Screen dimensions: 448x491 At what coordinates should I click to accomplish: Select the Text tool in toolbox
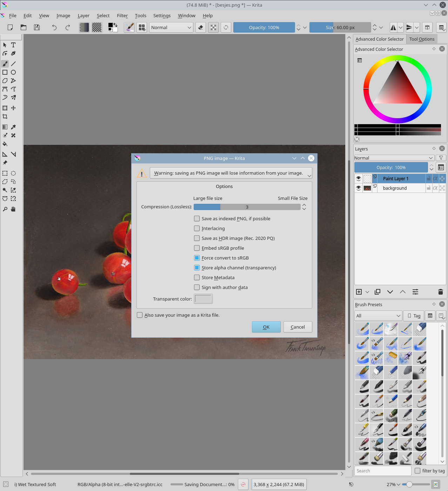(13, 45)
